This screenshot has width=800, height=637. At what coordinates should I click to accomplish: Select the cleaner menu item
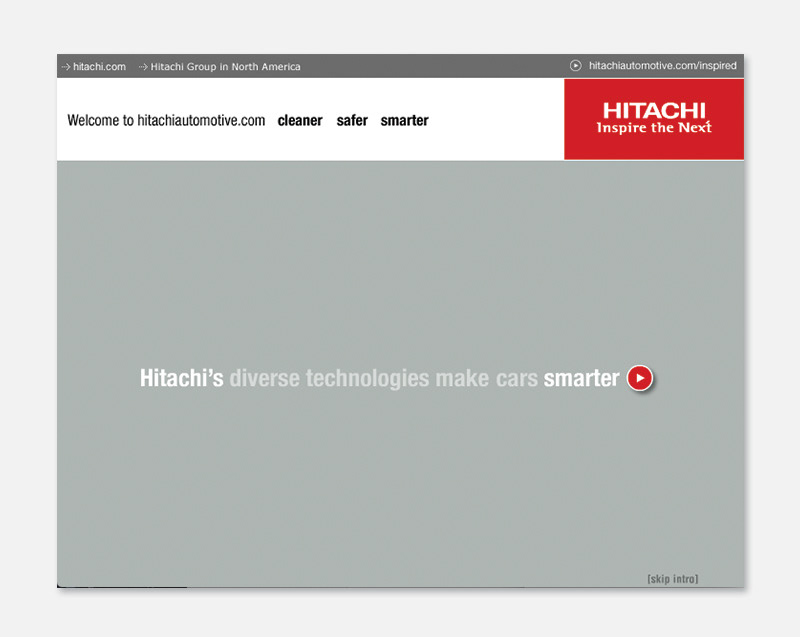[300, 121]
